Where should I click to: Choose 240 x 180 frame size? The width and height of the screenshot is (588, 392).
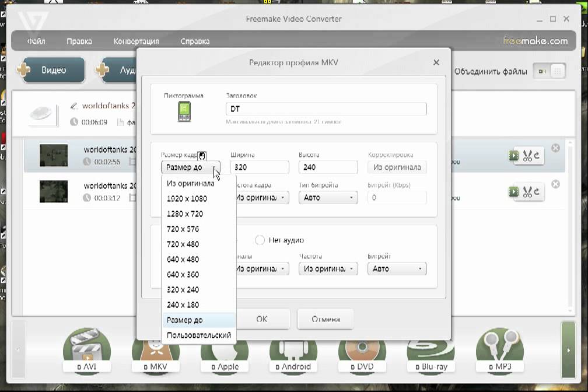(199, 305)
